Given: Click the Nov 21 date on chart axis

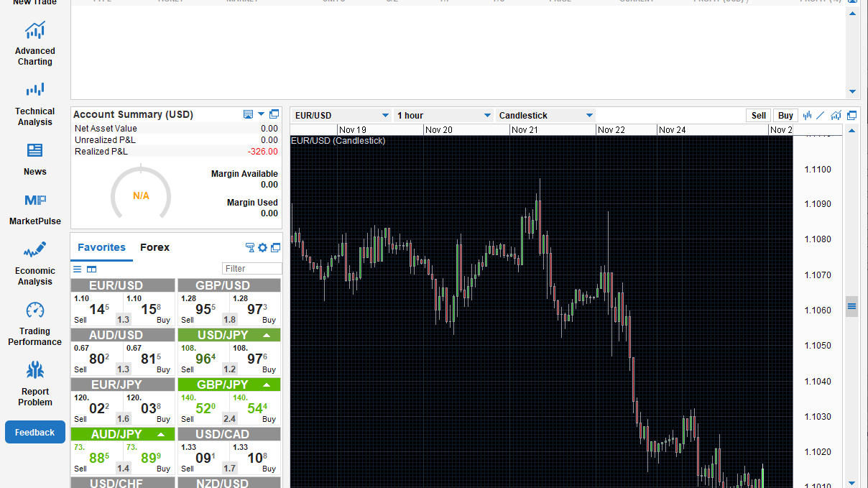Looking at the screenshot, I should (525, 130).
